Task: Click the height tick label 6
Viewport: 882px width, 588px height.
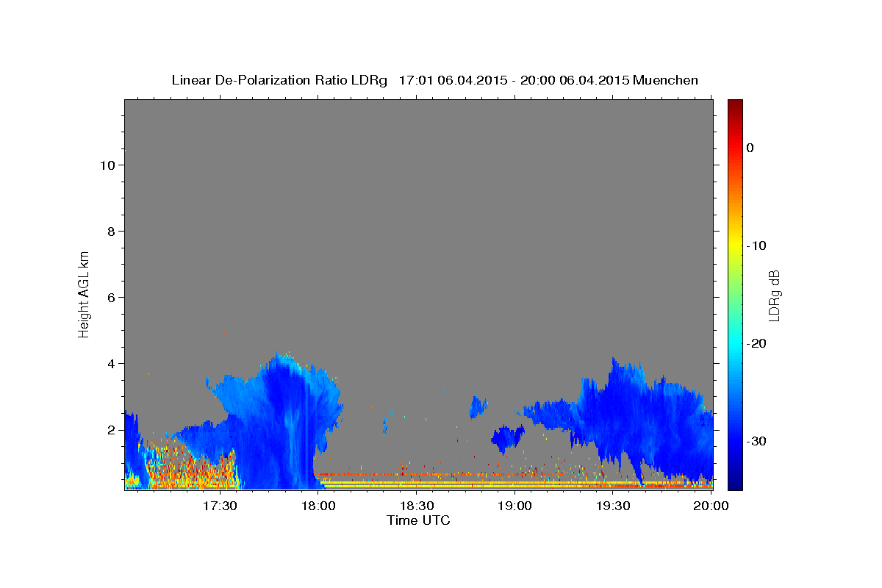Action: 111,298
